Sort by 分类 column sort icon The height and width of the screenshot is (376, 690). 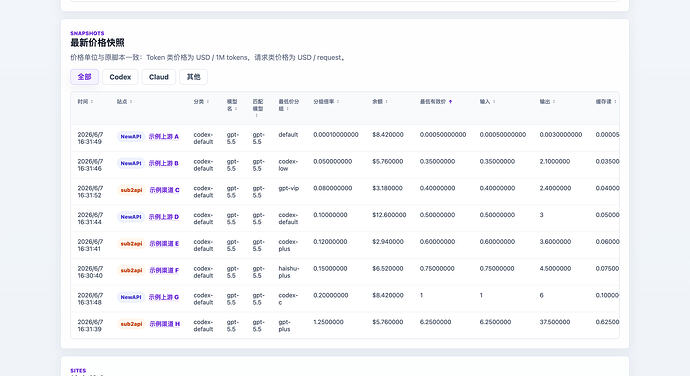tap(208, 102)
